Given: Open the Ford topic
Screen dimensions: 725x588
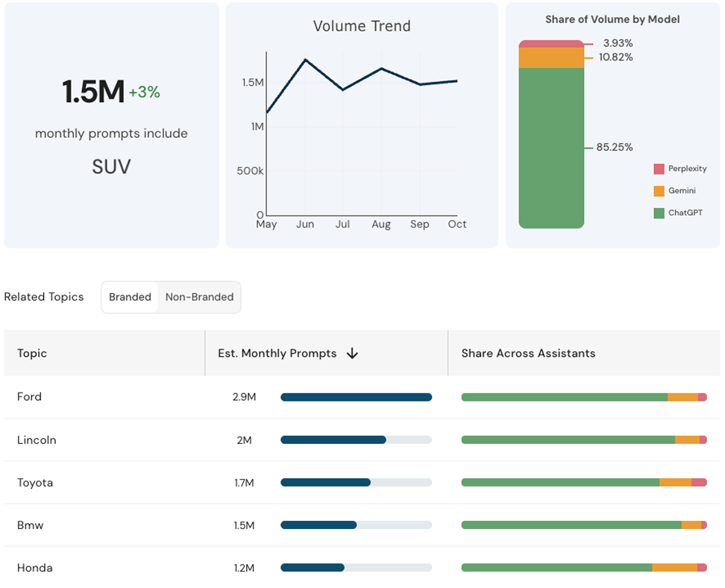Looking at the screenshot, I should (x=29, y=397).
